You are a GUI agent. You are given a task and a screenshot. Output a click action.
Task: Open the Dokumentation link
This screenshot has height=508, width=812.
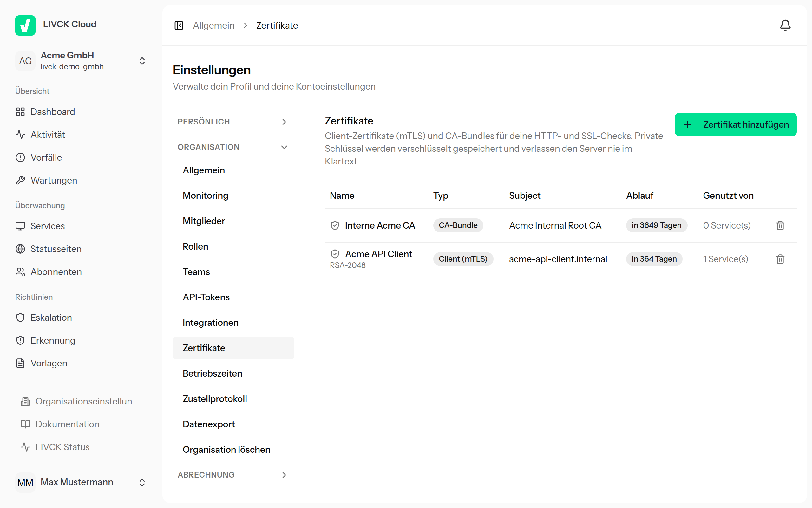coord(81,424)
